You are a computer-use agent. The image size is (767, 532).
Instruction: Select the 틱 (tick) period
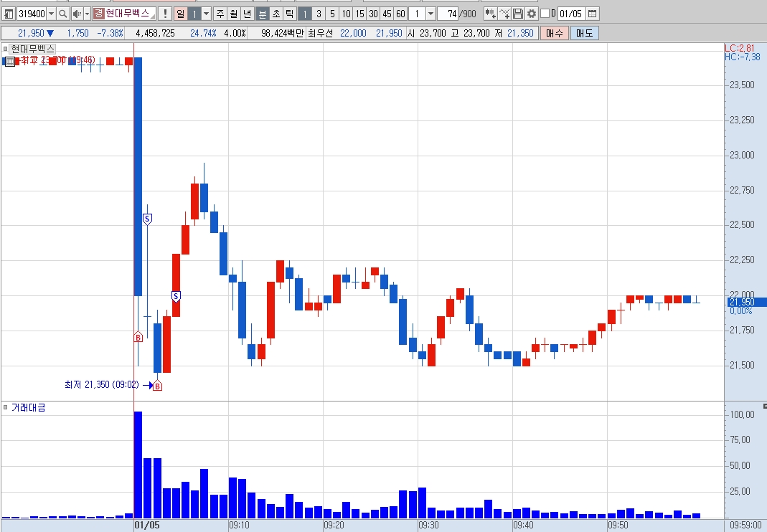point(289,14)
